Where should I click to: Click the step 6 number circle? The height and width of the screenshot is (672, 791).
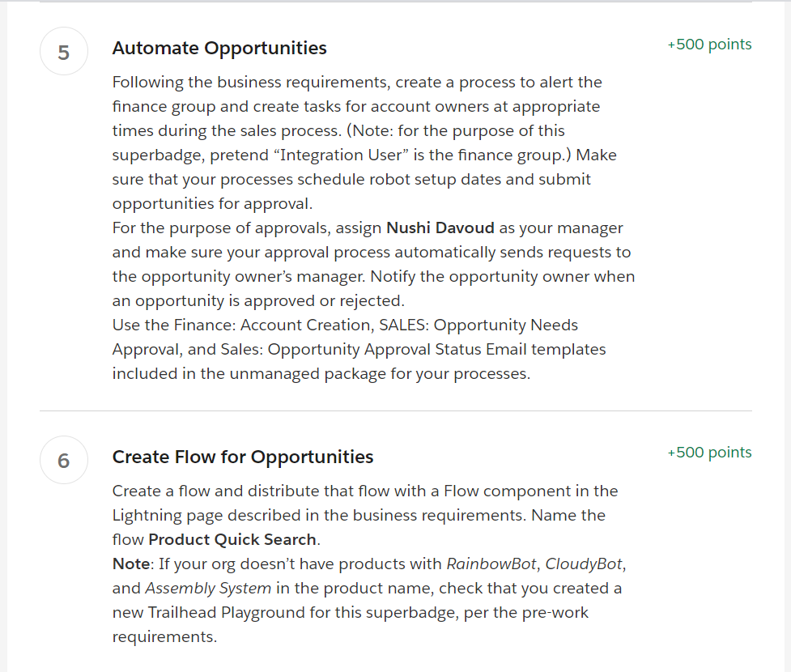click(64, 460)
